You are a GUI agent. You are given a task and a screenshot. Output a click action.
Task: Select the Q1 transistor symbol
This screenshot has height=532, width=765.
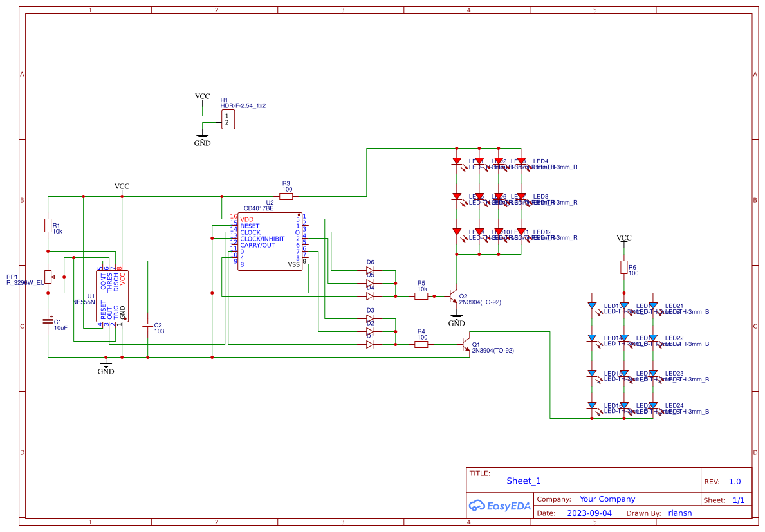coord(467,344)
